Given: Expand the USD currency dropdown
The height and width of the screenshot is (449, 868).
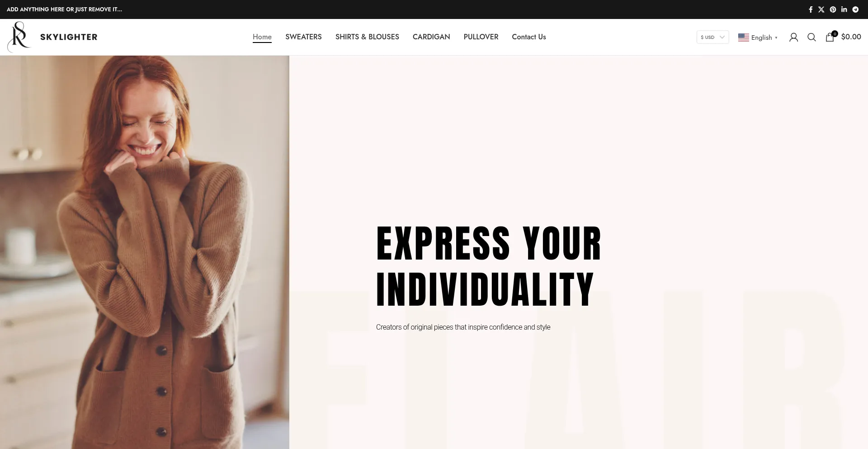Looking at the screenshot, I should coord(712,37).
